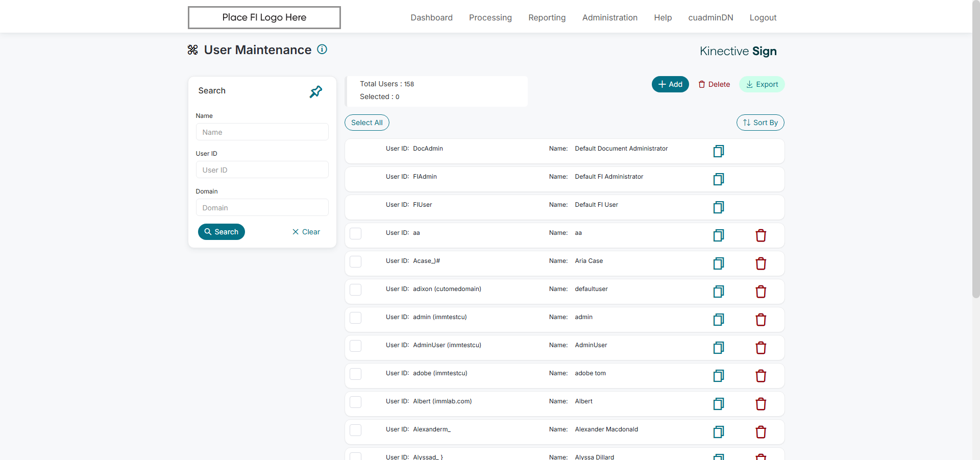Run the Search button in Search panel
The height and width of the screenshot is (460, 980).
point(222,232)
